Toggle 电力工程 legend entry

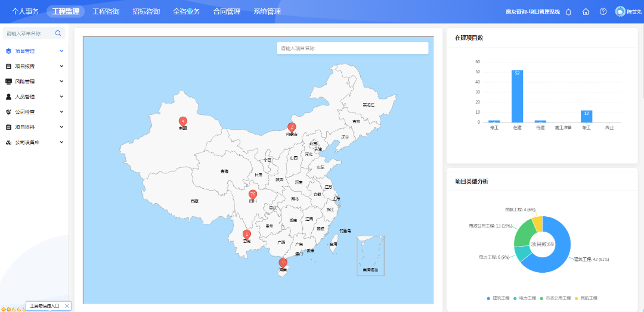525,298
